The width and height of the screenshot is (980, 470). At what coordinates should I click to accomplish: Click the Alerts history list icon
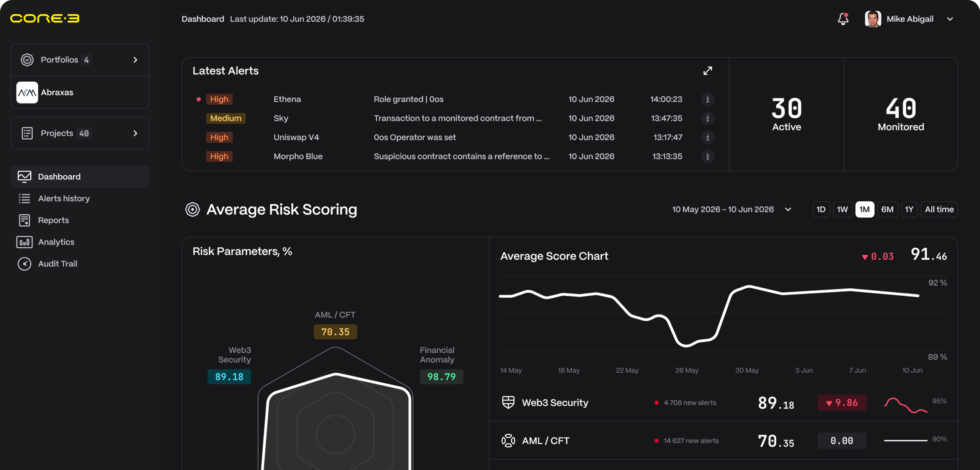tap(24, 199)
